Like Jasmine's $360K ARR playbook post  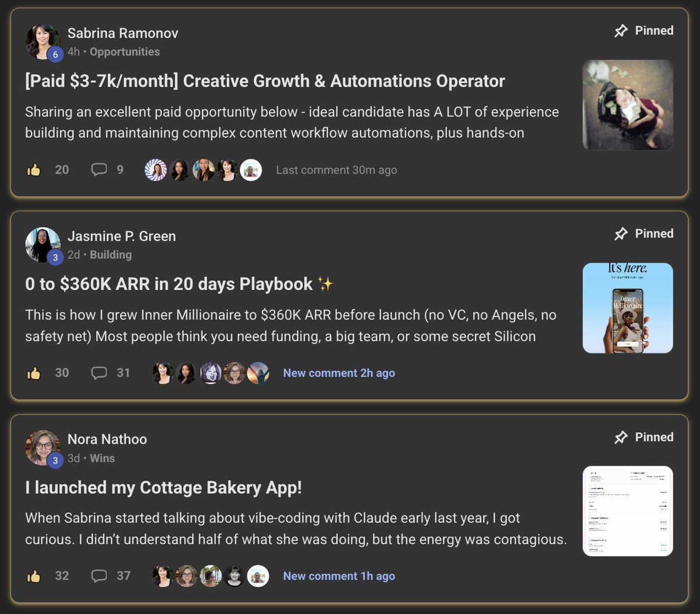coord(34,373)
